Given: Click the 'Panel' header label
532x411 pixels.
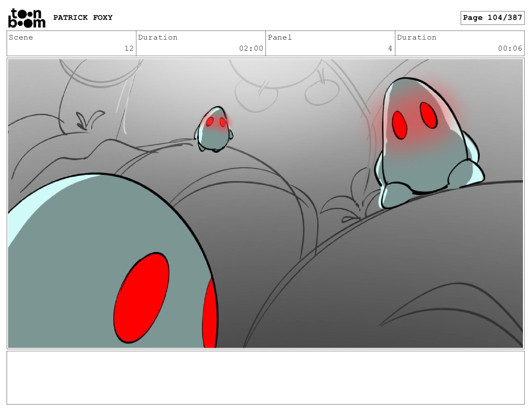Looking at the screenshot, I should tap(280, 37).
